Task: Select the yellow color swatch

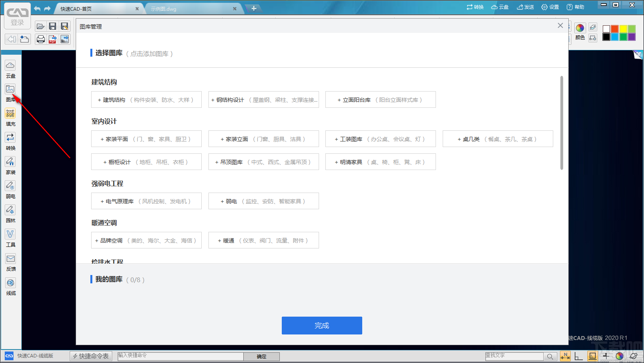Action: point(623,29)
